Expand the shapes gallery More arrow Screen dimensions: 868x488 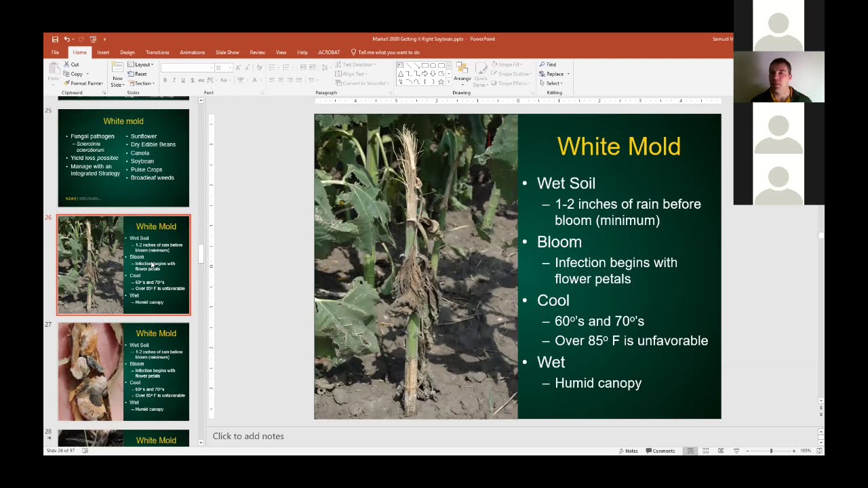[x=449, y=83]
